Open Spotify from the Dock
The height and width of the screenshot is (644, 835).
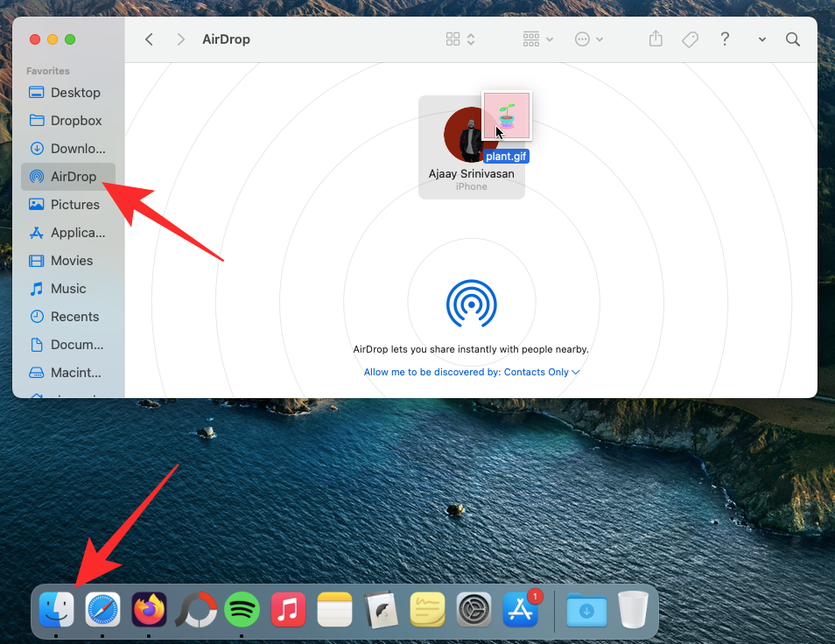241,609
